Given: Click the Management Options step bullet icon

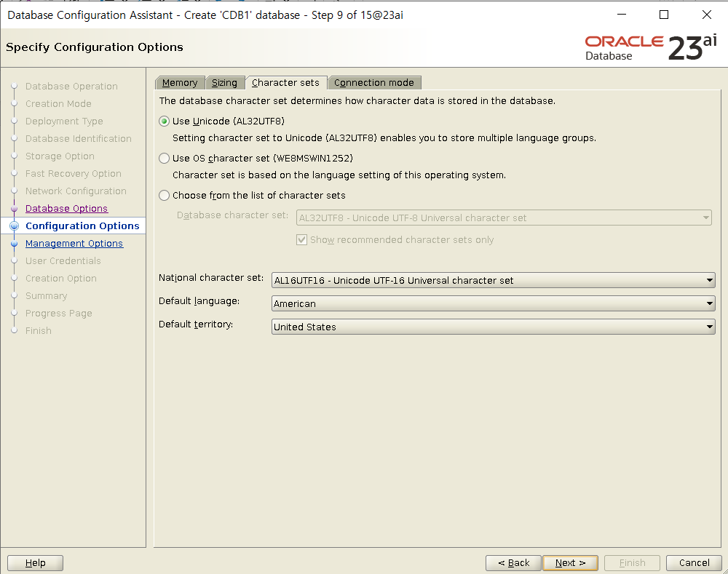Looking at the screenshot, I should [15, 243].
